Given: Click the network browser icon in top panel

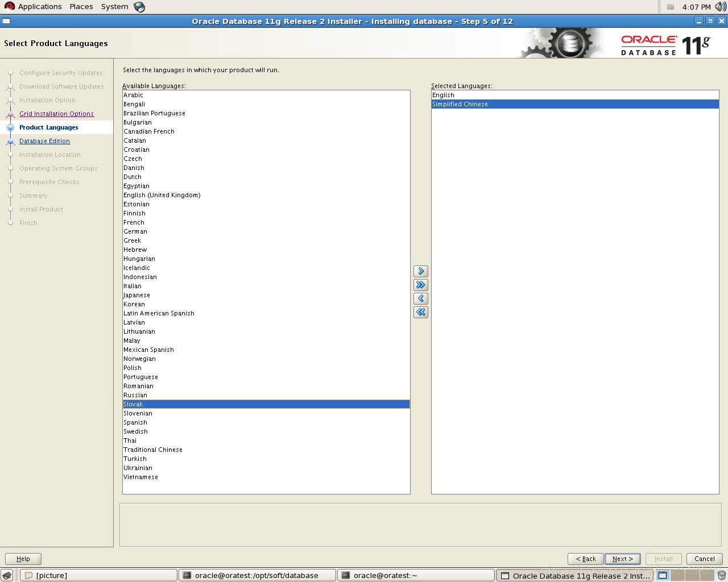Looking at the screenshot, I should [139, 7].
